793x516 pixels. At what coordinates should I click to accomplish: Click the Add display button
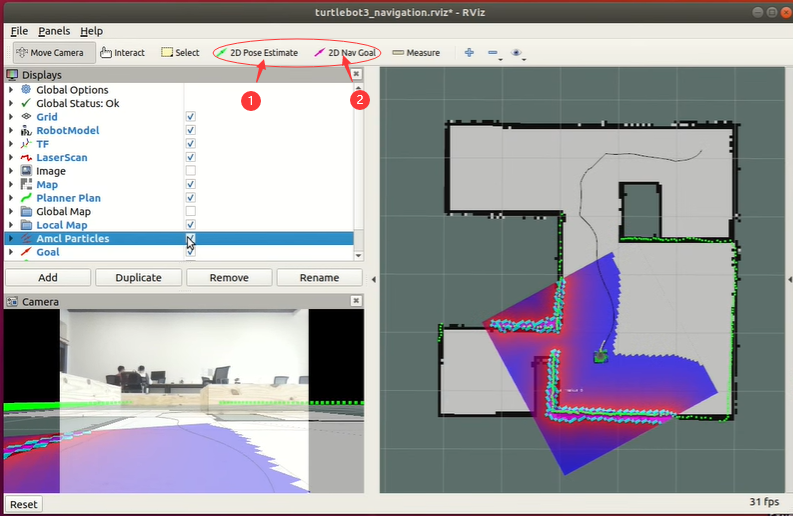pos(48,278)
